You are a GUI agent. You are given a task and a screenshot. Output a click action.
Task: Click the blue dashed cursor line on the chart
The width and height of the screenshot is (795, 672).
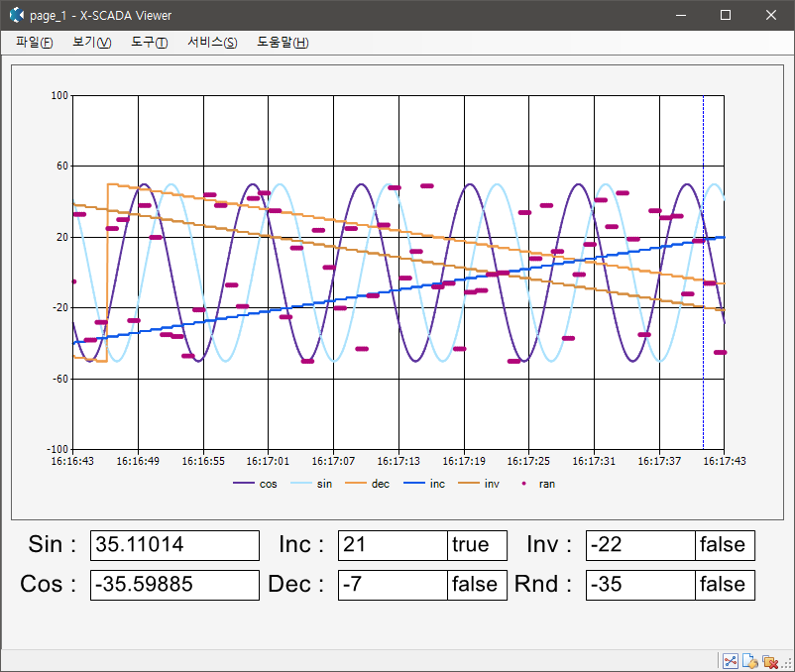(x=703, y=272)
